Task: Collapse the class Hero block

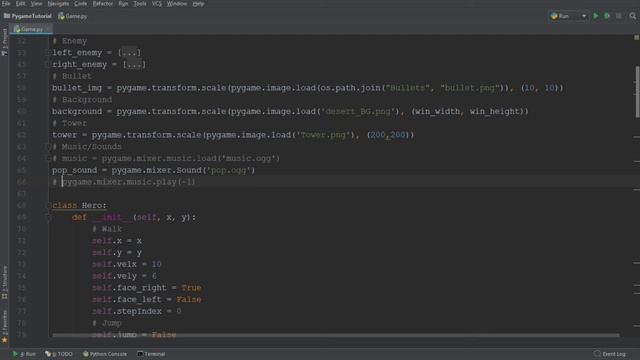Action: click(48, 205)
